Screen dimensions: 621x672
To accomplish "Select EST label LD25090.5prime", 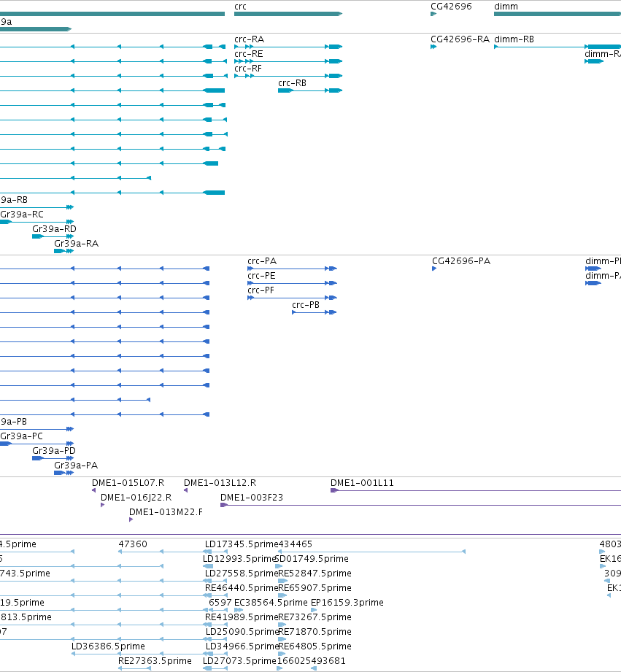I will [x=242, y=632].
